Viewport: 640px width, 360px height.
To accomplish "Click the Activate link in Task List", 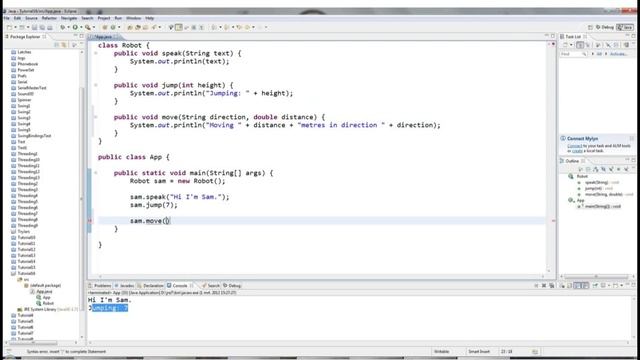I will point(618,54).
